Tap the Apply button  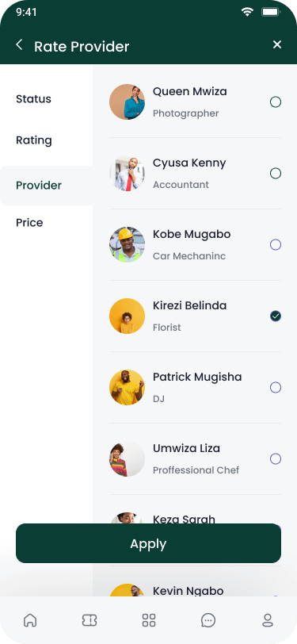tap(149, 543)
